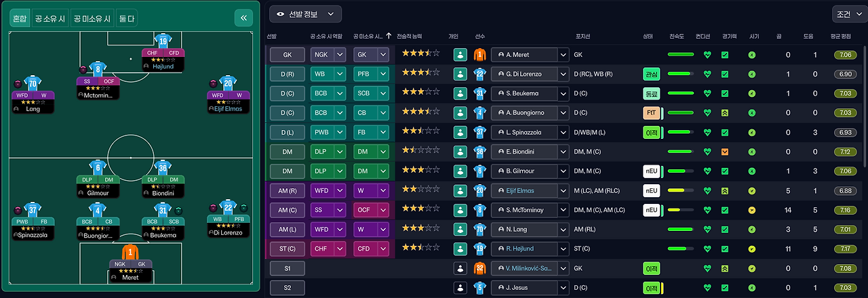Viewport: 868px width, 298px height.
Task: Open individual instructions icon for A. Meret
Action: 460,55
